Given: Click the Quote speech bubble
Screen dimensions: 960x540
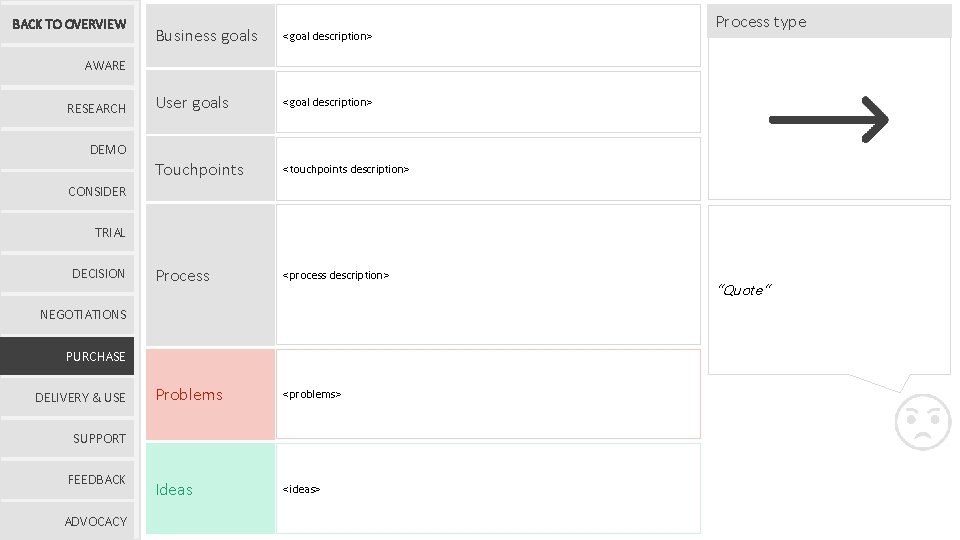Looking at the screenshot, I should pyautogui.click(x=828, y=290).
